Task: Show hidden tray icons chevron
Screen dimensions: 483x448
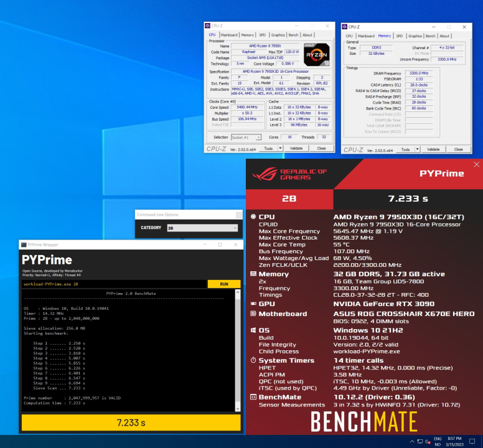Action: pyautogui.click(x=412, y=442)
